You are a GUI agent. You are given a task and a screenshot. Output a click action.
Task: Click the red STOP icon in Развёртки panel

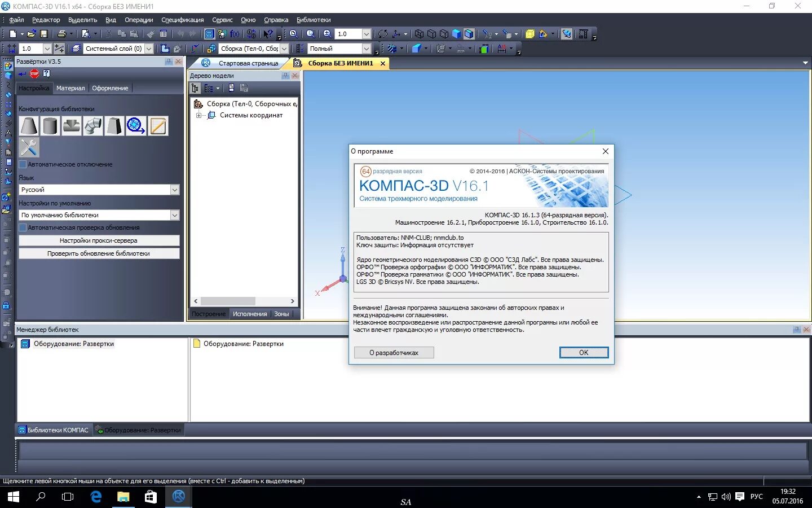coord(34,73)
